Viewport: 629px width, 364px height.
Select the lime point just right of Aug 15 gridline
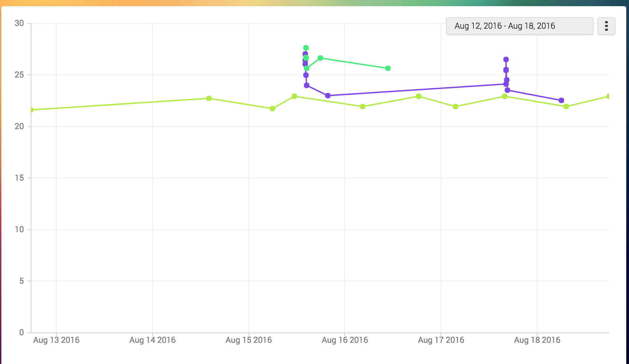[x=272, y=109]
